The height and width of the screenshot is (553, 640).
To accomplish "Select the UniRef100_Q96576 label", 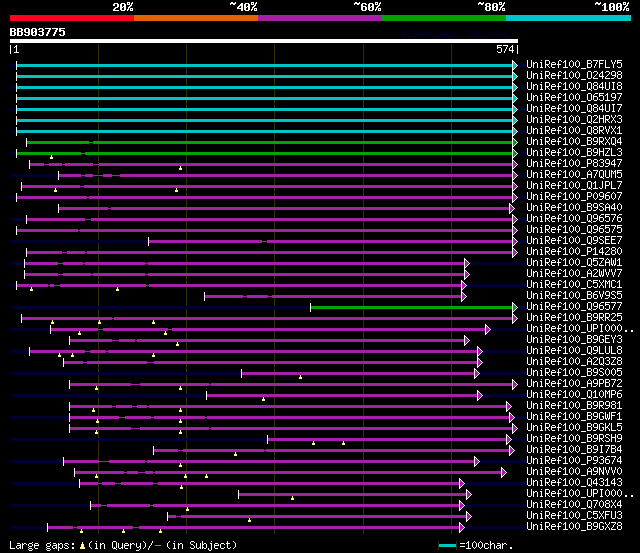I will coord(574,218).
